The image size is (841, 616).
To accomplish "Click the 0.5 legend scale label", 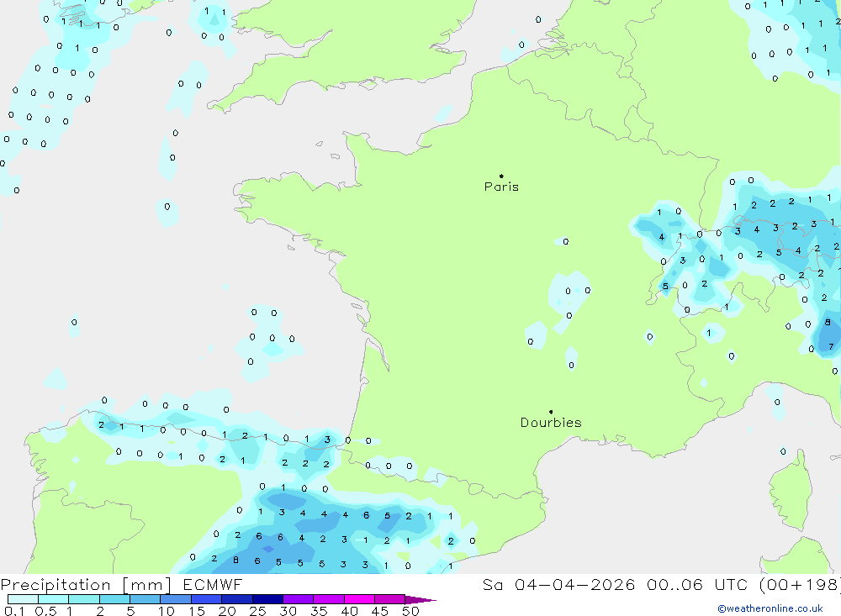I will pyautogui.click(x=45, y=611).
